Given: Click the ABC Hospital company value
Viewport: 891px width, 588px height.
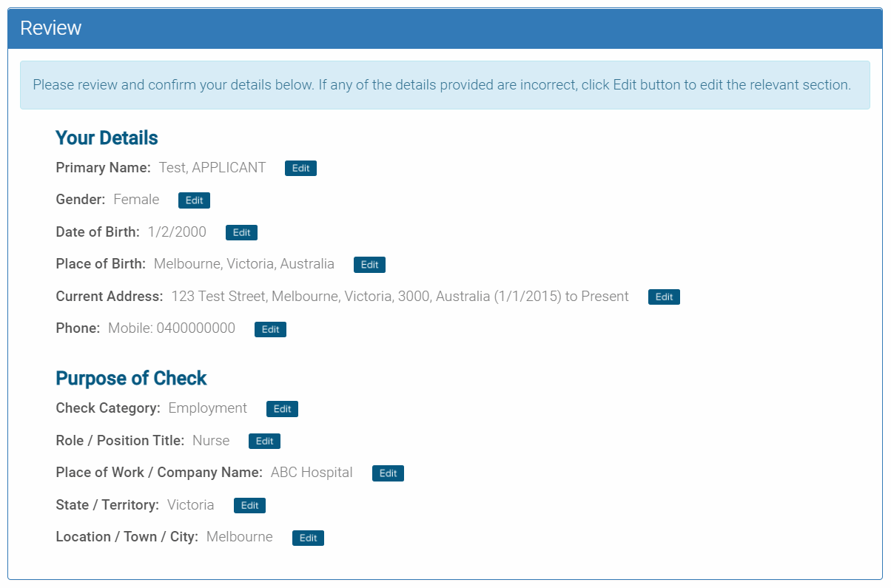Looking at the screenshot, I should coord(311,472).
